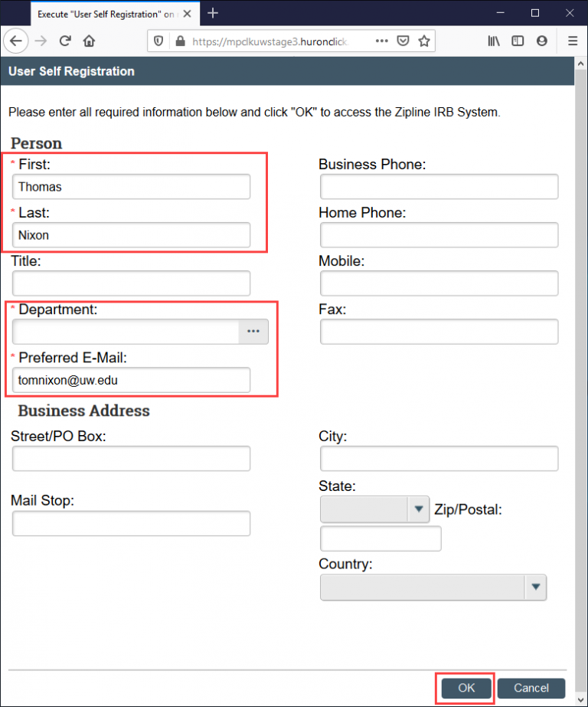Viewport: 588px width, 707px height.
Task: Open the Firefox library panel
Action: [x=494, y=41]
